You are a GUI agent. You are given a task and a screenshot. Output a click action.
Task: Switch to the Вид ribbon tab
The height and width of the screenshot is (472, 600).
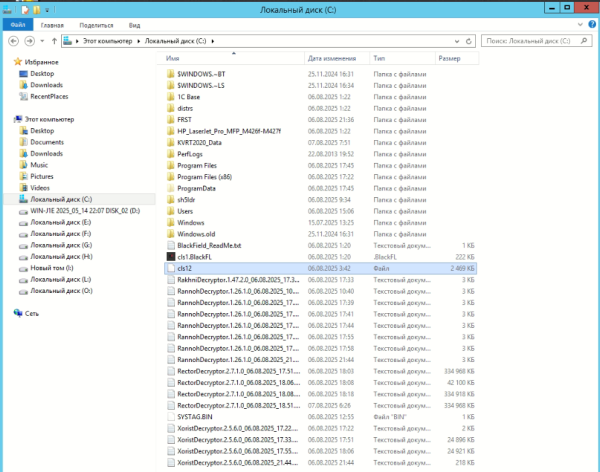[134, 25]
